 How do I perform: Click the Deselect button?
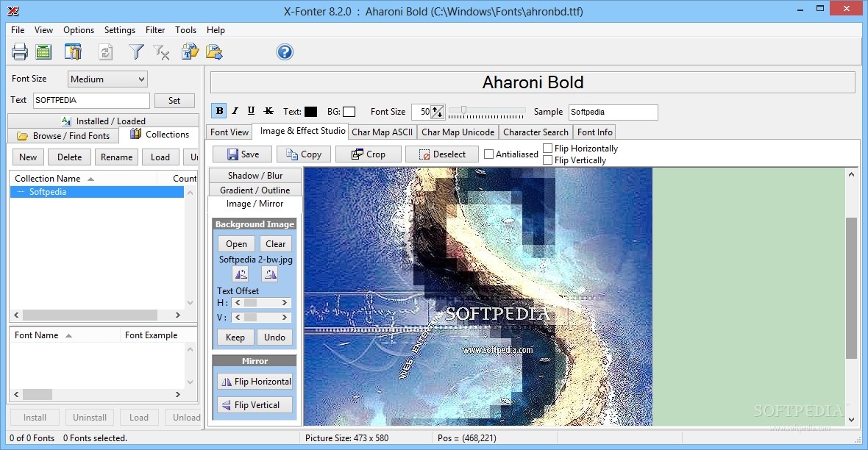pos(442,154)
